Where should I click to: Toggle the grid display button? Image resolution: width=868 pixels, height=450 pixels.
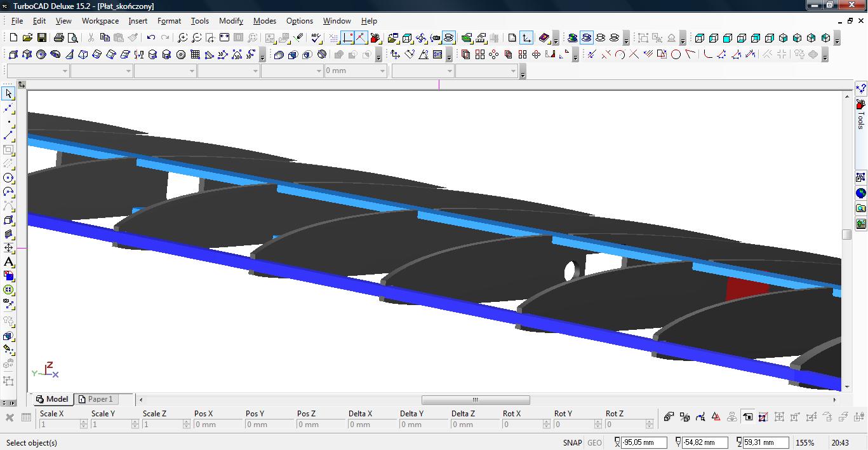333,38
